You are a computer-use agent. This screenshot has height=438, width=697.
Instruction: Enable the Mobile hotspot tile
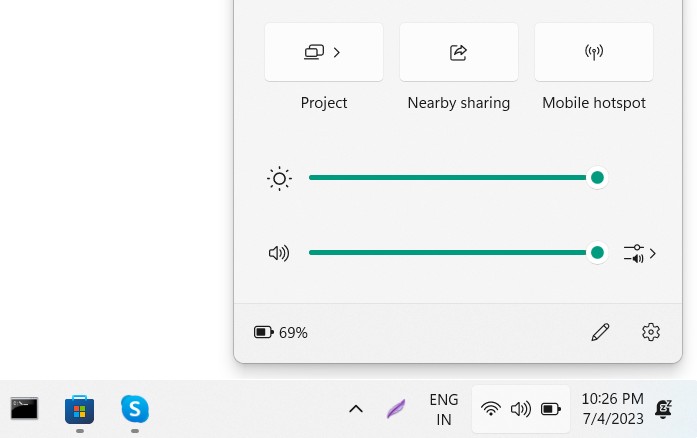(x=593, y=52)
